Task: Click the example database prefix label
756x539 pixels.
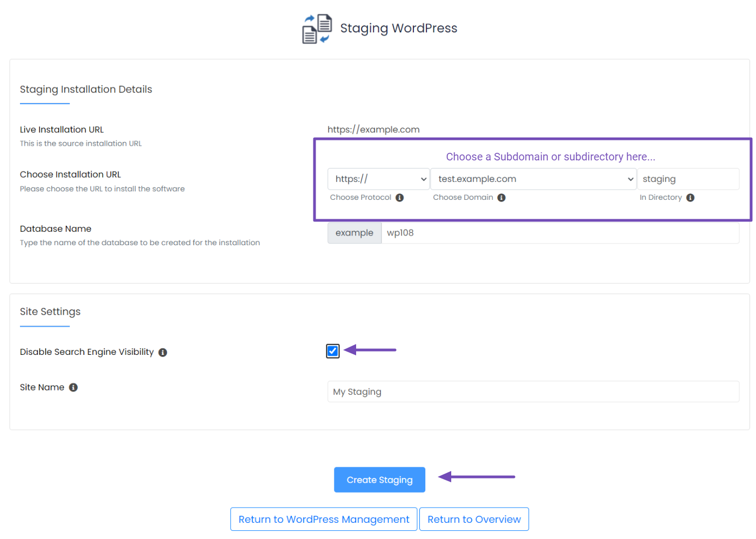Action: click(354, 233)
